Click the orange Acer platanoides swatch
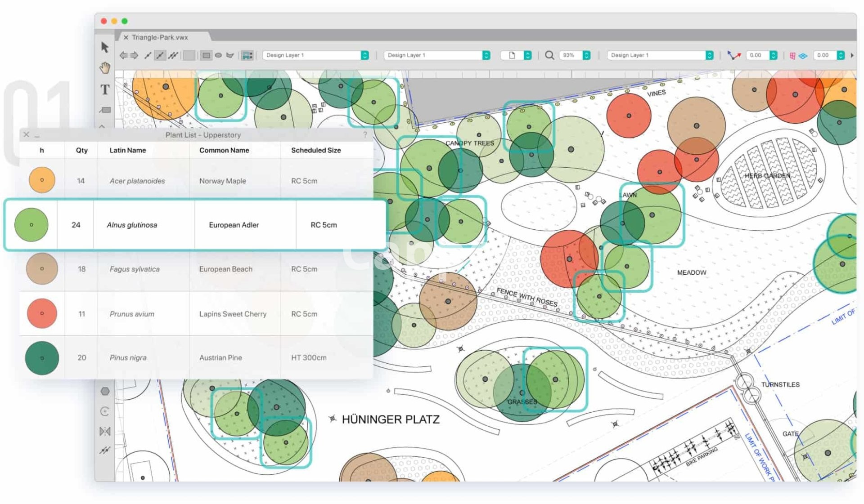 click(42, 180)
